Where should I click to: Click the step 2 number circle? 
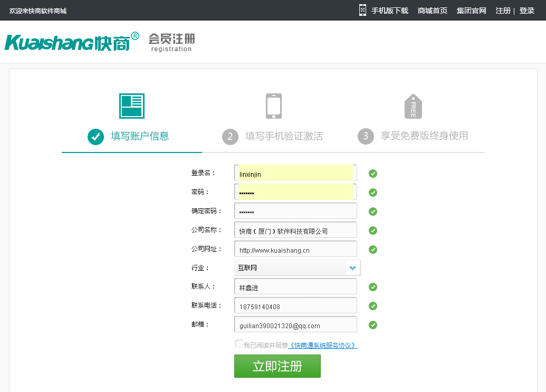[230, 137]
